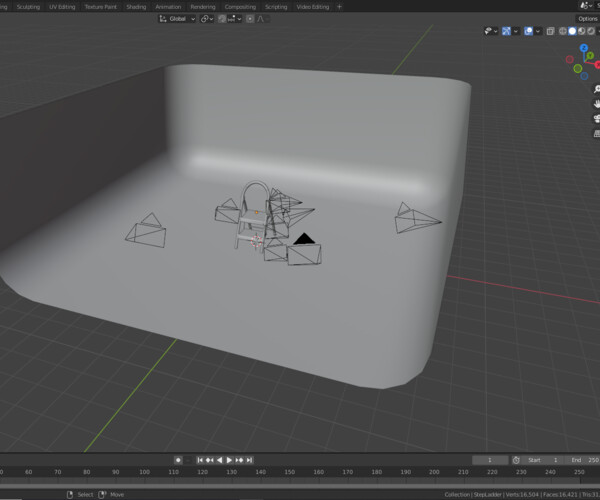The width and height of the screenshot is (600, 500).
Task: Open the Scripting workspace tab
Action: (276, 7)
